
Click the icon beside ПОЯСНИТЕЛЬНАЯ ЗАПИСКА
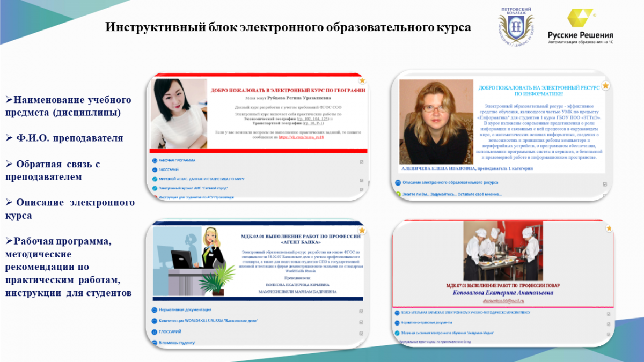pyautogui.click(x=396, y=312)
